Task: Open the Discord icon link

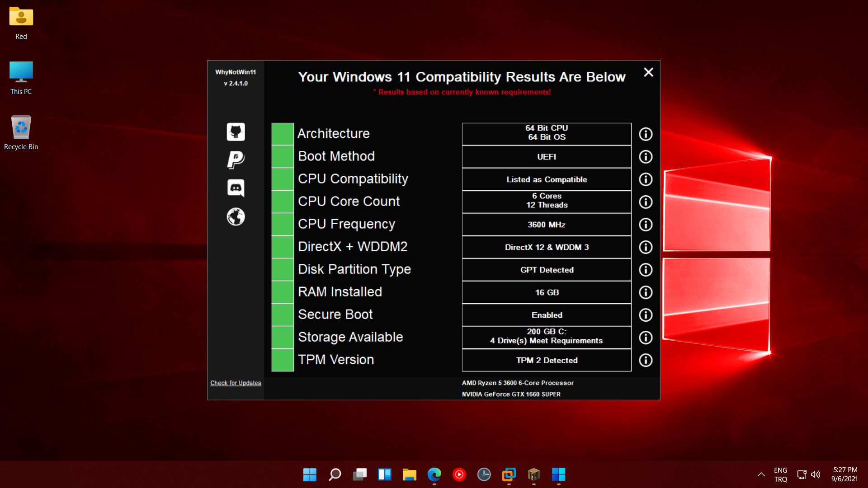Action: pyautogui.click(x=236, y=188)
